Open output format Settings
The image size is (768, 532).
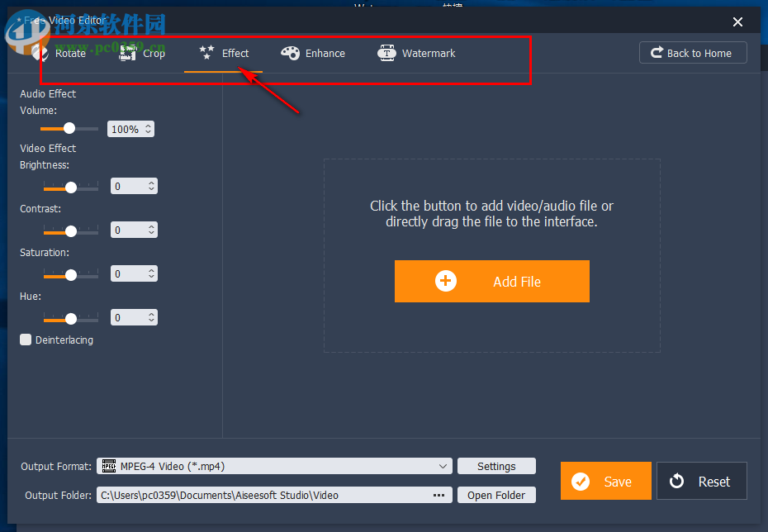pos(496,466)
